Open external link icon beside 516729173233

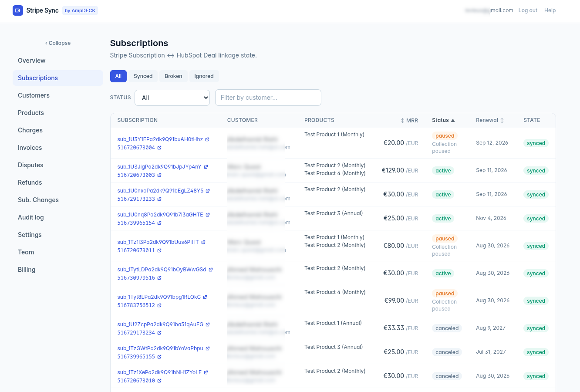tap(159, 199)
